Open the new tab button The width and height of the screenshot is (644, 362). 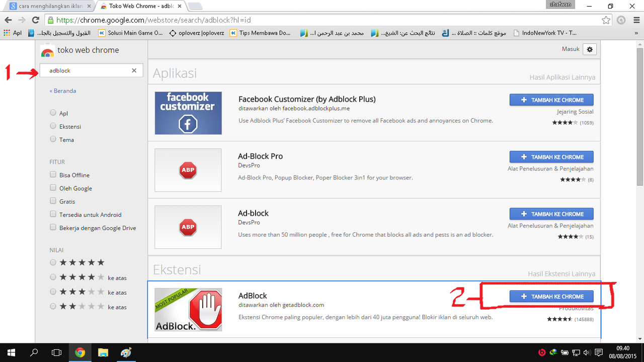[195, 7]
